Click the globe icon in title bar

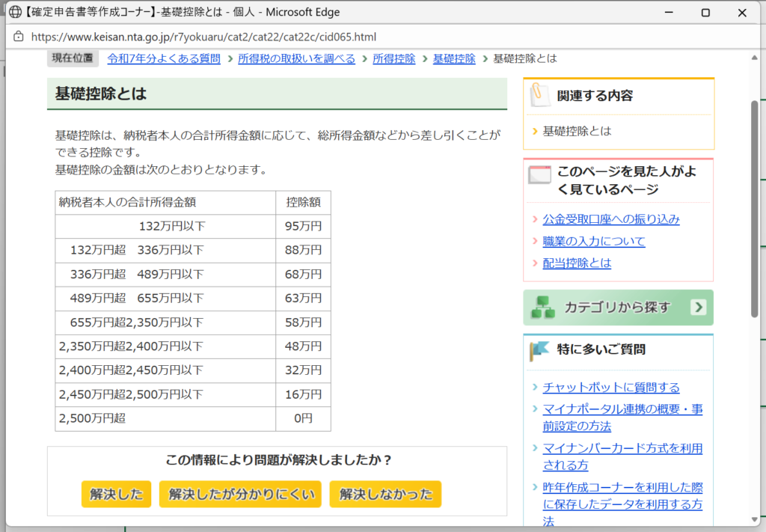pos(14,13)
